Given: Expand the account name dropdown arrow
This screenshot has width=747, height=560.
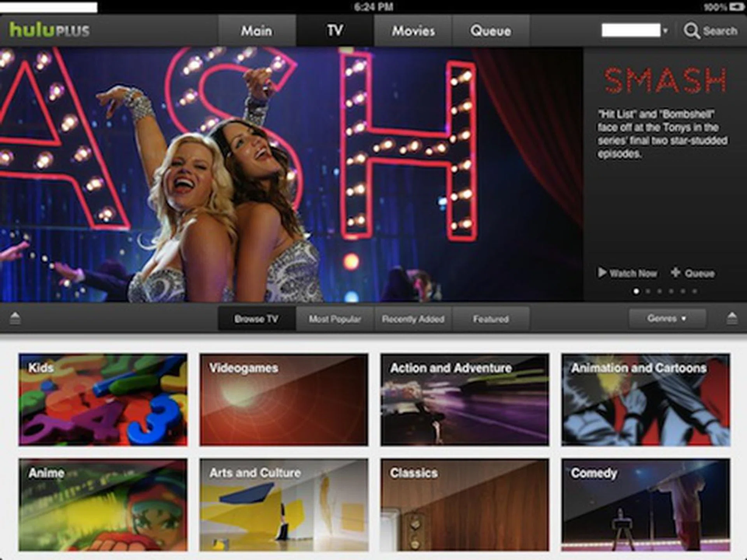Looking at the screenshot, I should click(665, 31).
